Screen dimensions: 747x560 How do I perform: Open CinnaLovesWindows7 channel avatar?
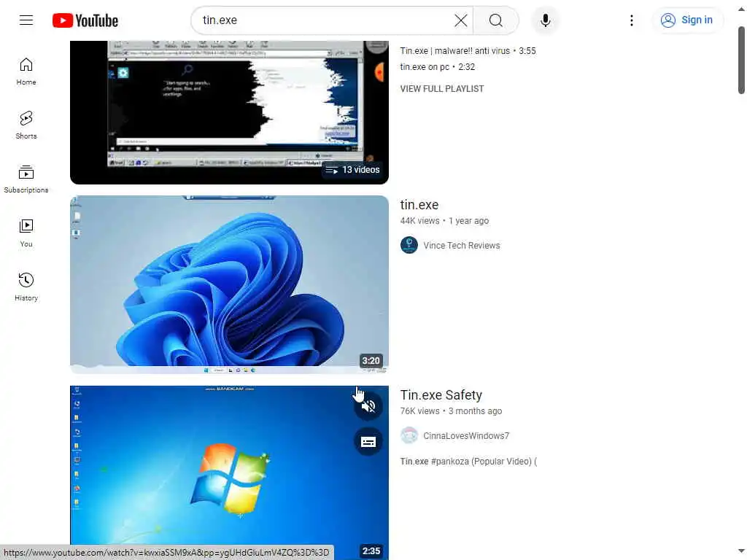pos(409,436)
